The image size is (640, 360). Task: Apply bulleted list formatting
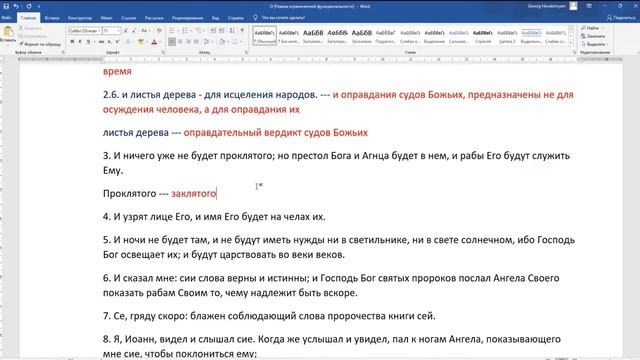point(173,31)
